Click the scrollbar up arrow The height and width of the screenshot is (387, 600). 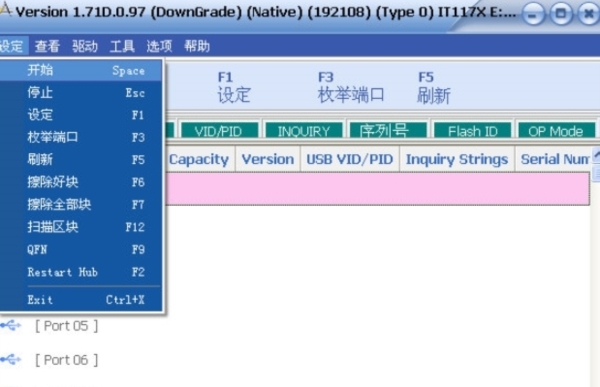tap(596, 155)
